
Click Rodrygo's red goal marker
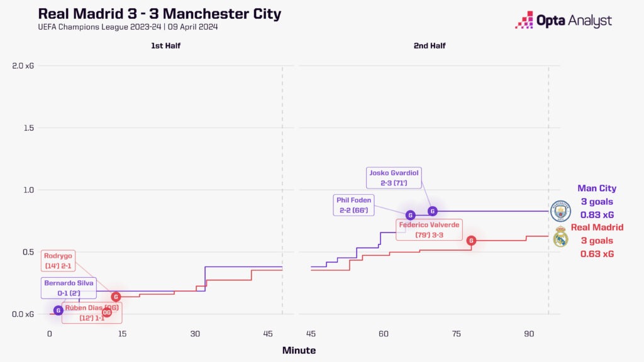click(116, 297)
